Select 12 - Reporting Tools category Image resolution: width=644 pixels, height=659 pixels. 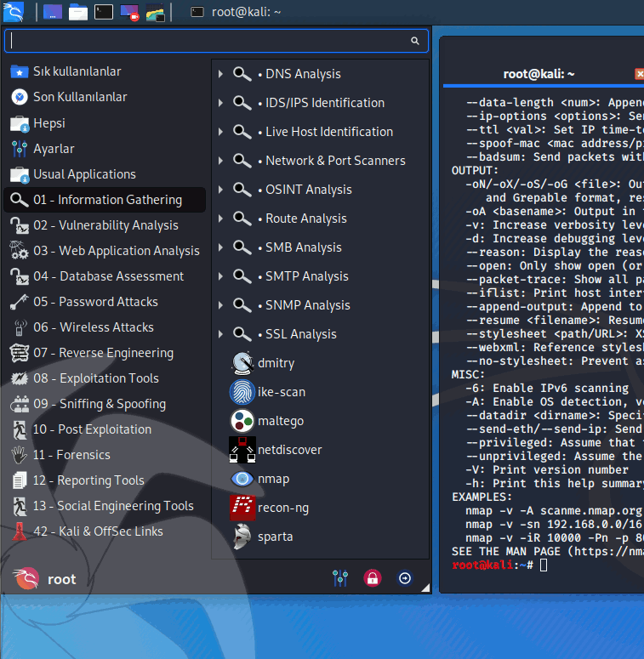pos(105,480)
